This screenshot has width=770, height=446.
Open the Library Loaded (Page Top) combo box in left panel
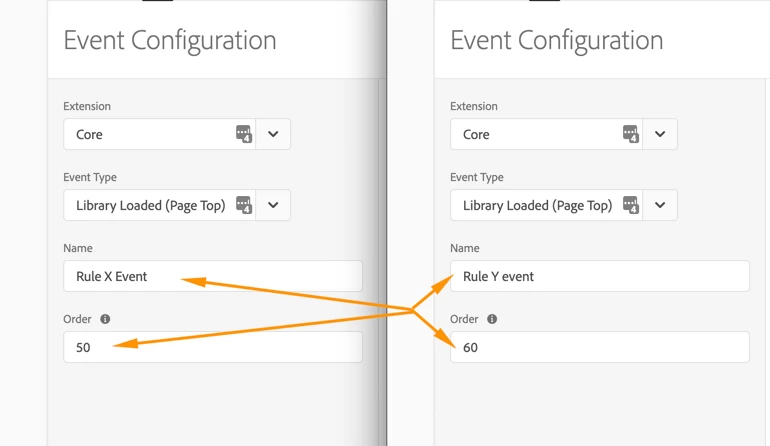pyautogui.click(x=177, y=205)
